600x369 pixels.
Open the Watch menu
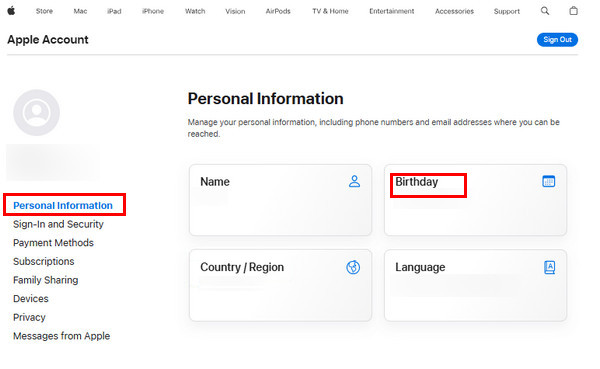pyautogui.click(x=195, y=11)
